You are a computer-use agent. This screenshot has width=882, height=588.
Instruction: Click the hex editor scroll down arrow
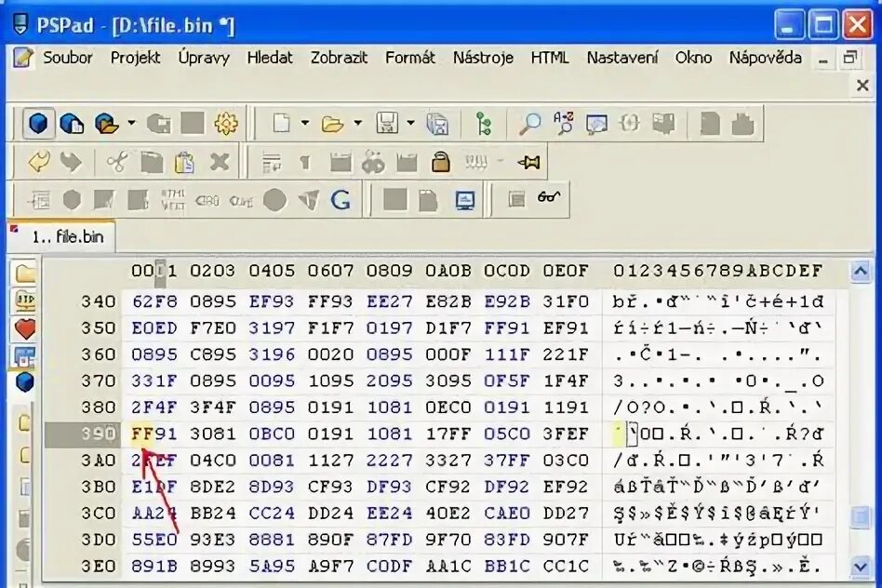pyautogui.click(x=860, y=566)
